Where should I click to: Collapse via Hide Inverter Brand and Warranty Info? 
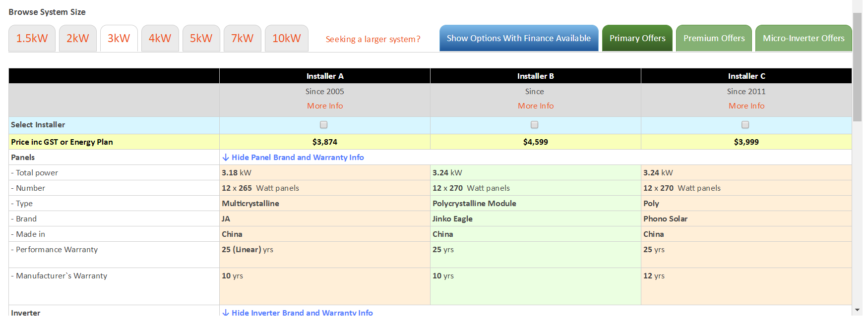(302, 313)
